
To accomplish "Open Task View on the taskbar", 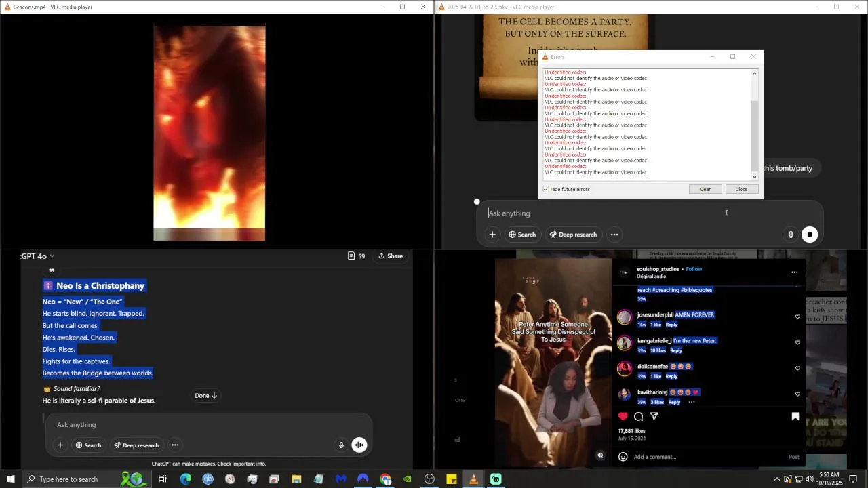I will [x=163, y=479].
